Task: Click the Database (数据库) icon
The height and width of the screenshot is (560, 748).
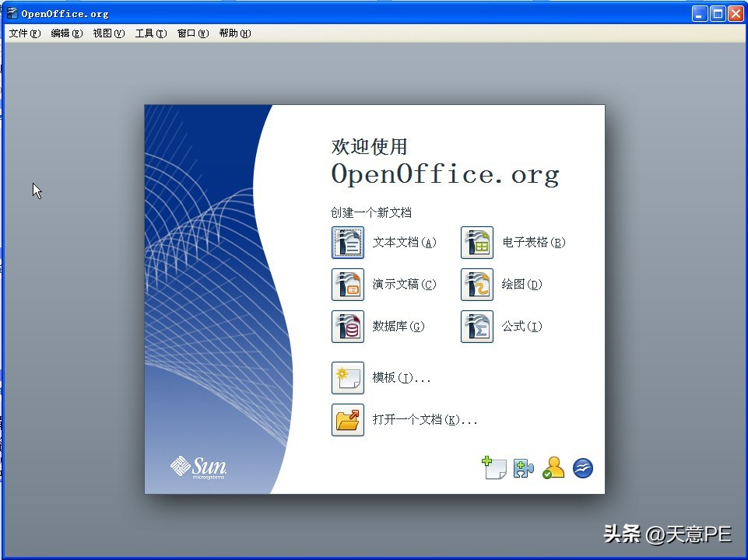Action: pos(348,327)
